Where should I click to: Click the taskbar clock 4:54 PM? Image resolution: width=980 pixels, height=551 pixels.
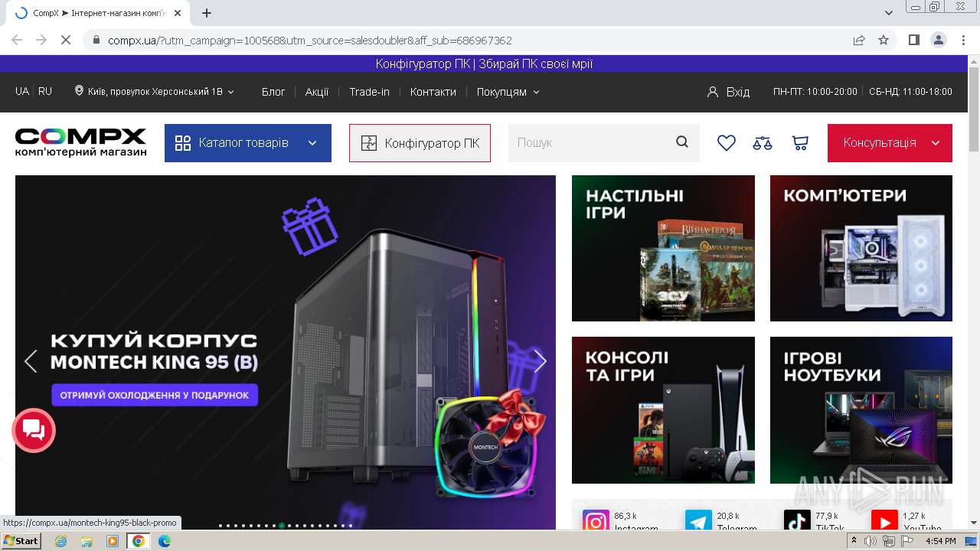(940, 541)
